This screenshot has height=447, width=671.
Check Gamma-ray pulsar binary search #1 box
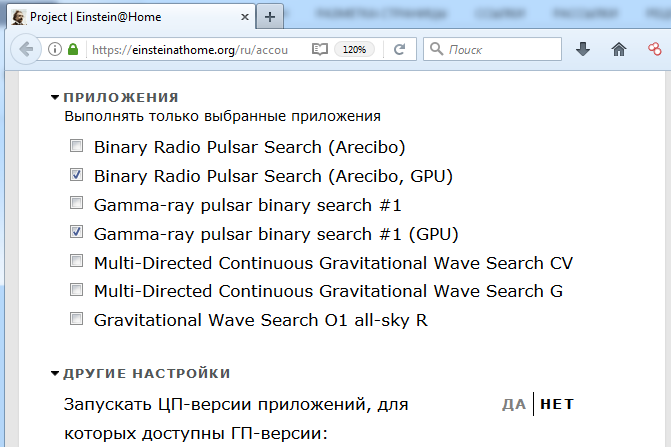pos(77,203)
